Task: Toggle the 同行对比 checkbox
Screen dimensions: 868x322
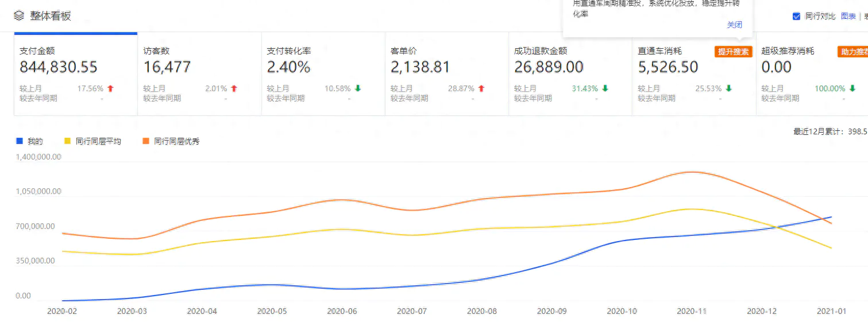Action: click(796, 16)
